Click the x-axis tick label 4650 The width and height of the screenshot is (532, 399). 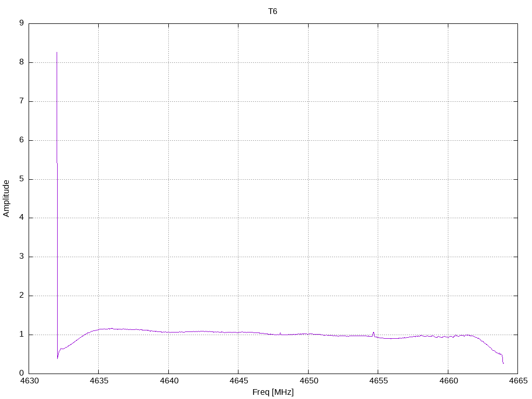pos(309,381)
